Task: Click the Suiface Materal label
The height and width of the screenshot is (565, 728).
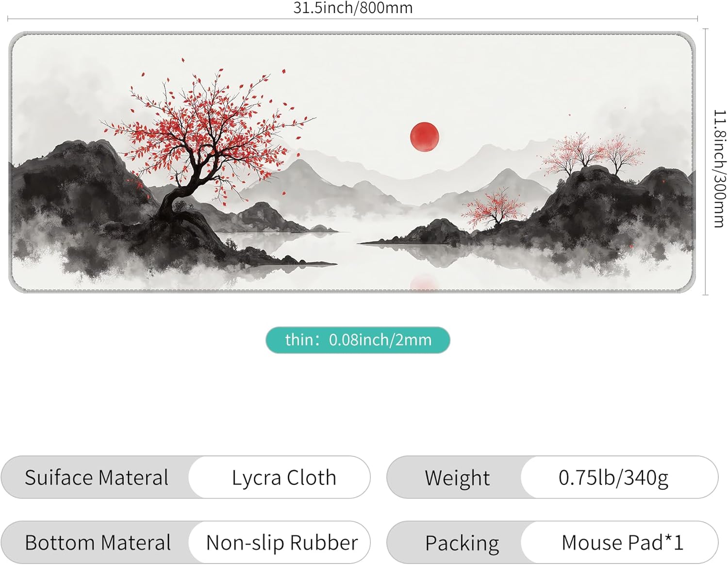Action: pos(97,477)
